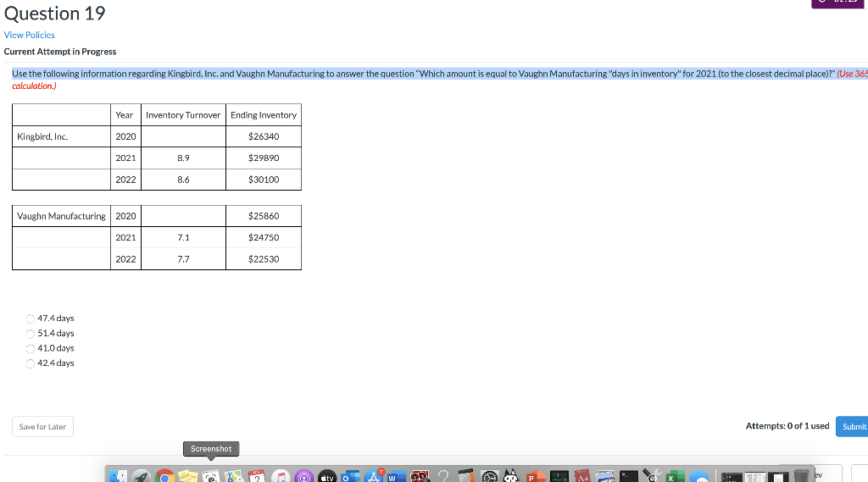Open Stickies notes app in dock
The height and width of the screenshot is (482, 868).
pyautogui.click(x=187, y=476)
